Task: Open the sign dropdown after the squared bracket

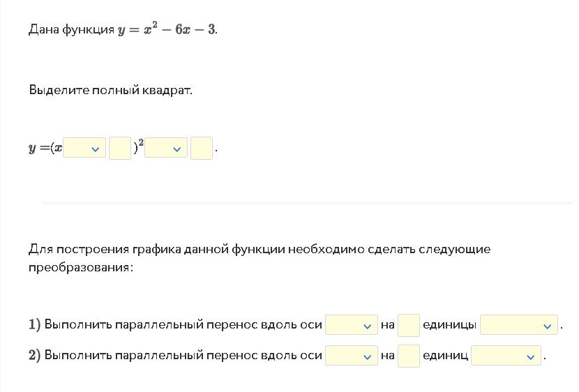Action: coord(166,148)
